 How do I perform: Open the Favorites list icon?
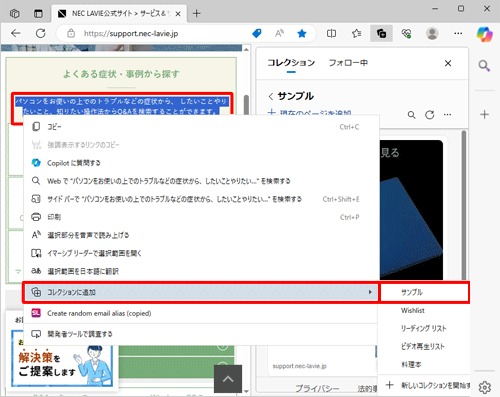(356, 33)
